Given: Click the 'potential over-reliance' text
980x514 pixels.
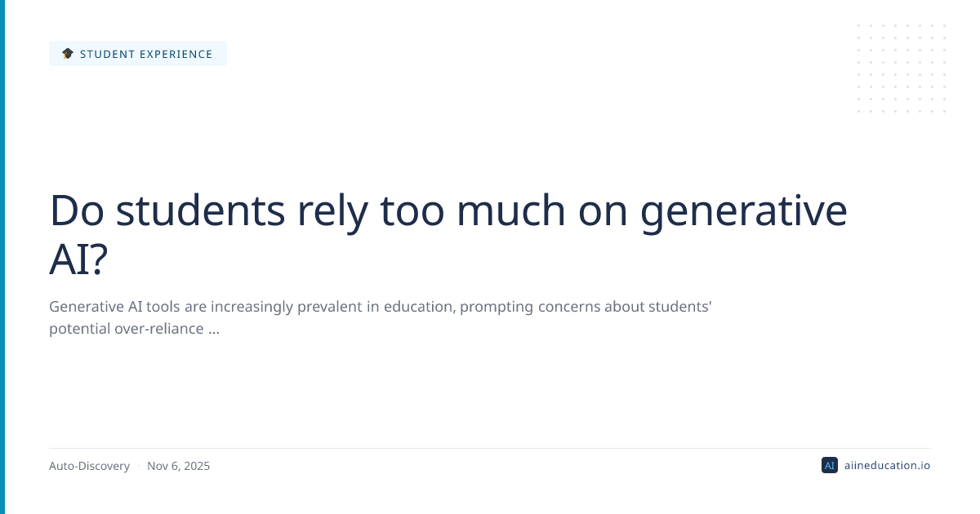Looking at the screenshot, I should 126,329.
